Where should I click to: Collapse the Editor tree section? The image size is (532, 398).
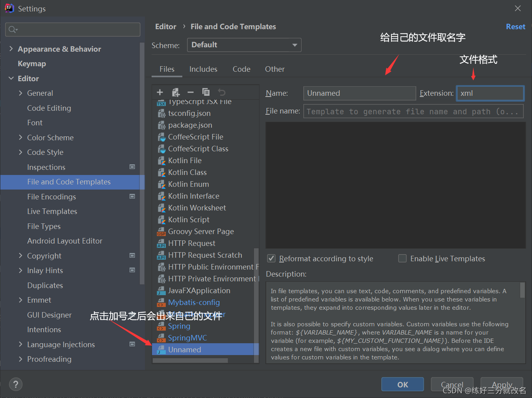pos(11,78)
